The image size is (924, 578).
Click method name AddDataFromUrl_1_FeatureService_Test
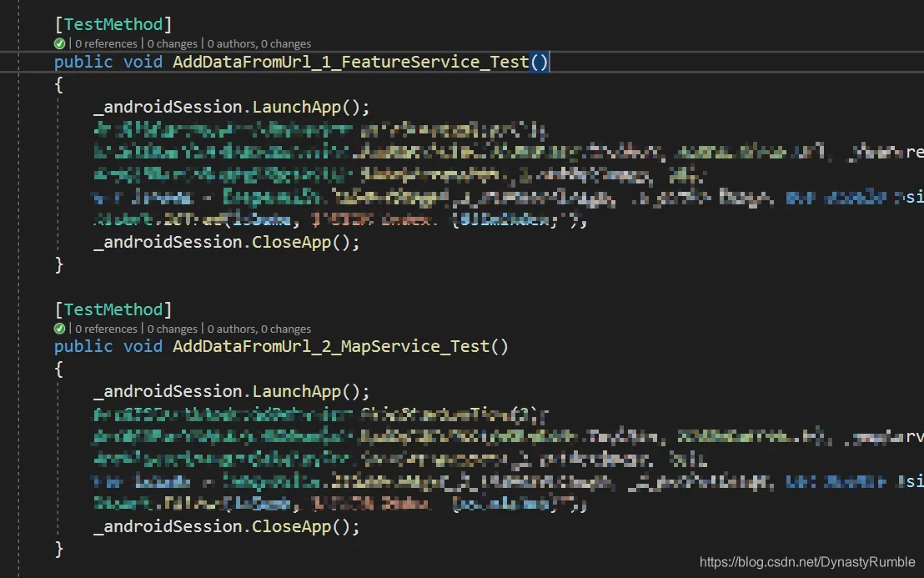tap(351, 62)
